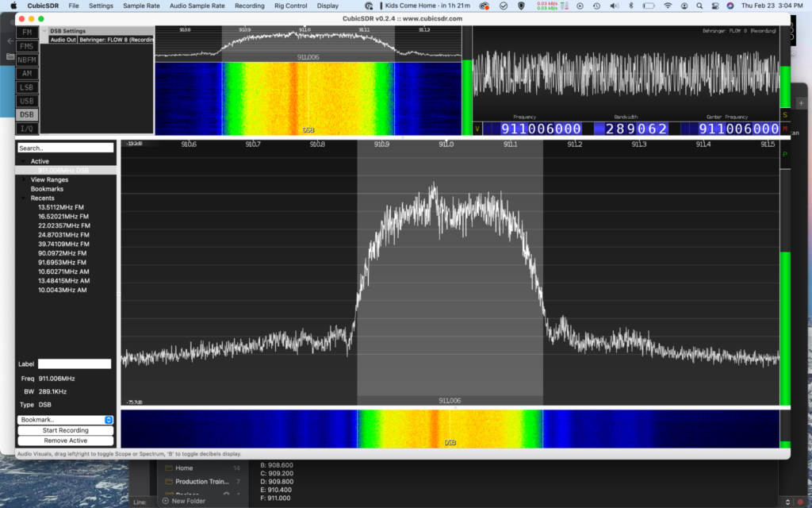Open Bluetooth status menu
The height and width of the screenshot is (508, 812).
[630, 6]
